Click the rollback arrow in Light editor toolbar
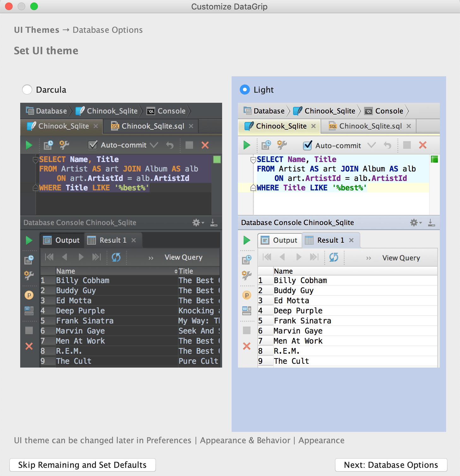Image resolution: width=460 pixels, height=476 pixels. point(387,145)
